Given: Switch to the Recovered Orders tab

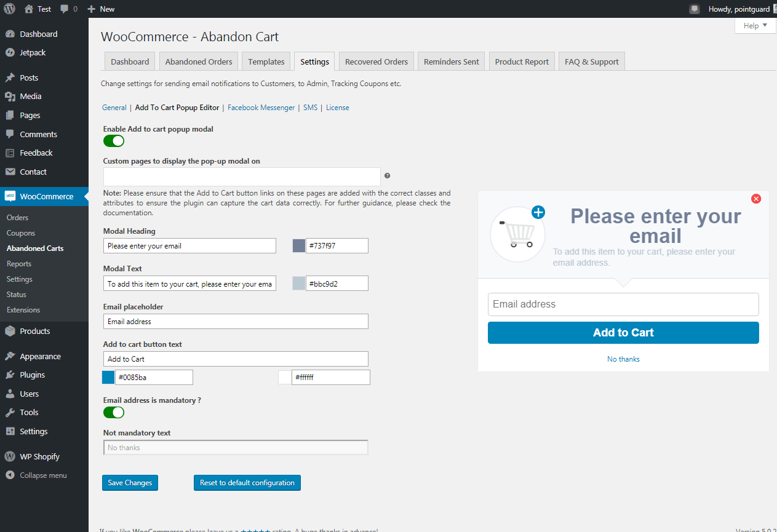Looking at the screenshot, I should tap(377, 62).
